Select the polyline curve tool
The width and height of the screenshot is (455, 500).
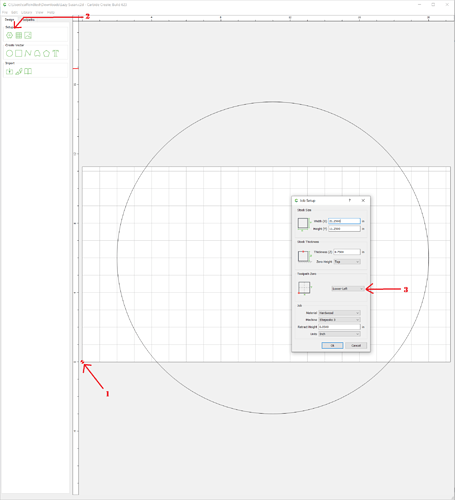pos(28,53)
